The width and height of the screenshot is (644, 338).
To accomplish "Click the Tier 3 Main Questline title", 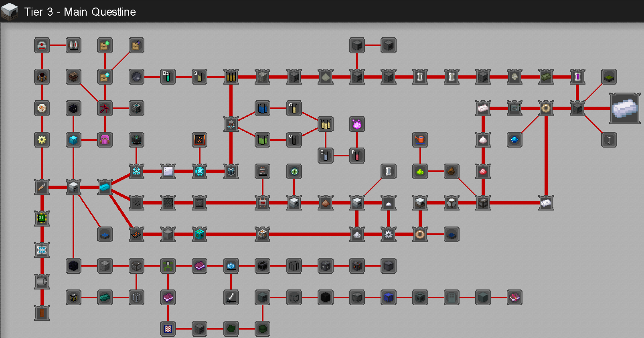I will click(80, 12).
